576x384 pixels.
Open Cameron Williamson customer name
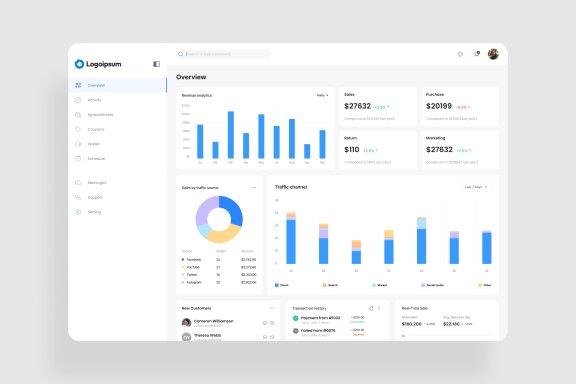pyautogui.click(x=213, y=321)
